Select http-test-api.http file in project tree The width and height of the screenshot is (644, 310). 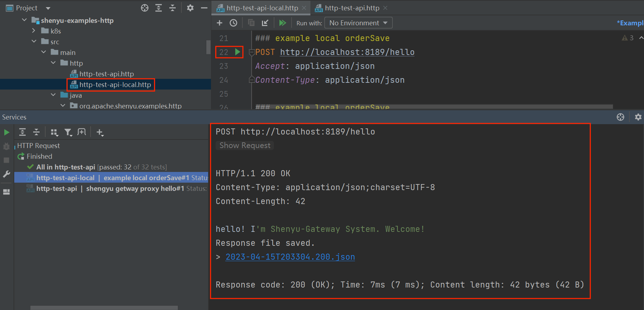[106, 74]
